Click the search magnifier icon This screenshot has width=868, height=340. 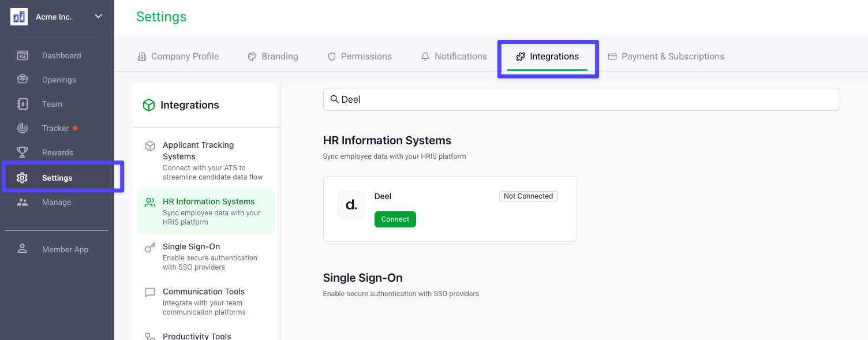334,99
